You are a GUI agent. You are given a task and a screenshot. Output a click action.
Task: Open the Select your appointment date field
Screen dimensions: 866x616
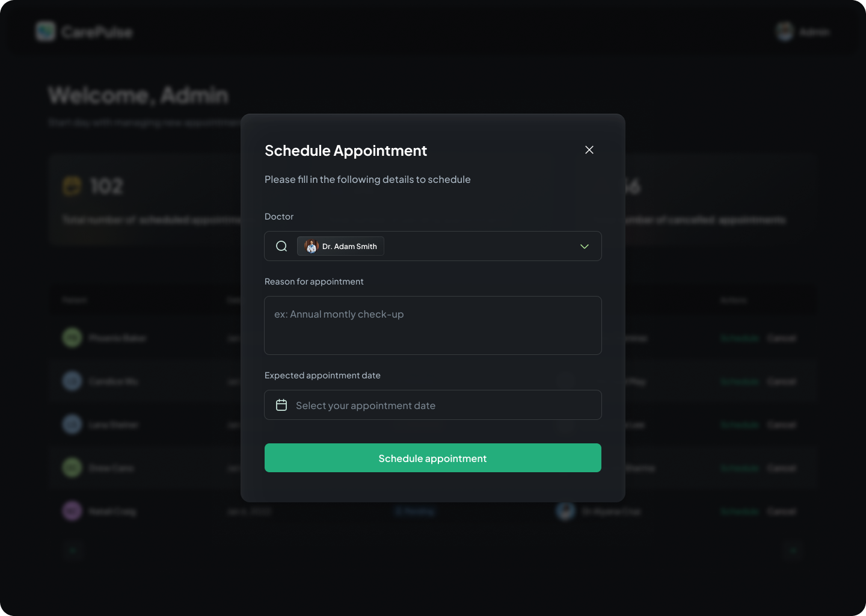(x=433, y=405)
